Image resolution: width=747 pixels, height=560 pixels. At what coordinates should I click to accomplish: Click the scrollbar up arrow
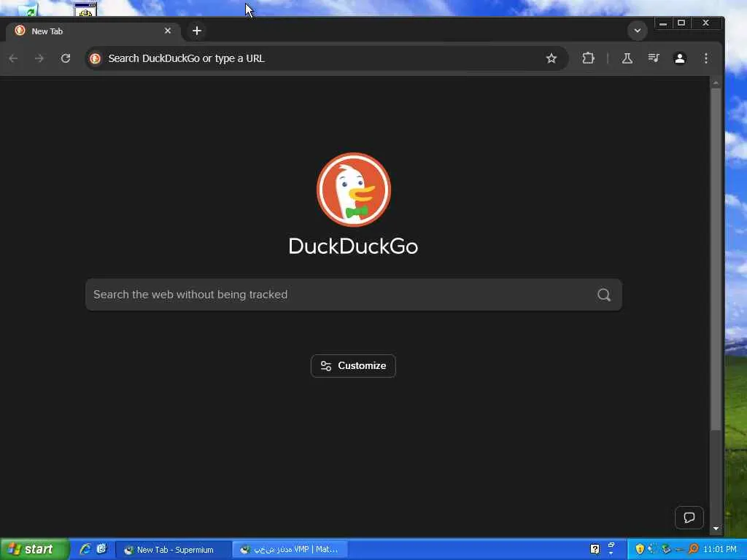(x=716, y=83)
